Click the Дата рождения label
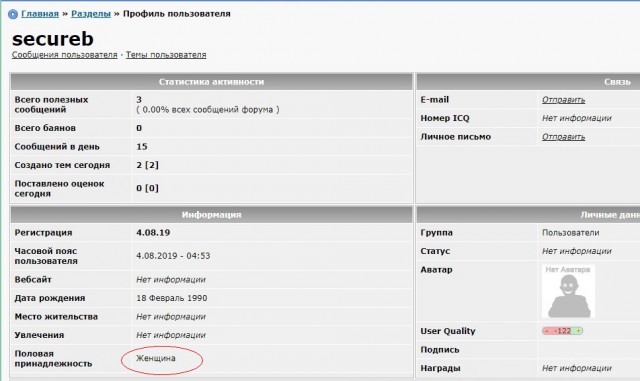Image resolution: width=640 pixels, height=381 pixels. click(50, 298)
